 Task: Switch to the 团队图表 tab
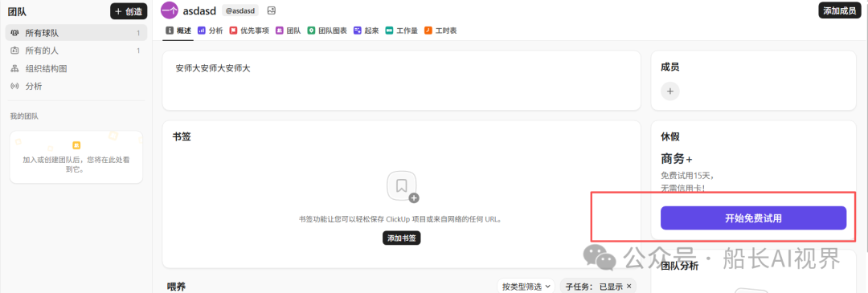tap(328, 31)
